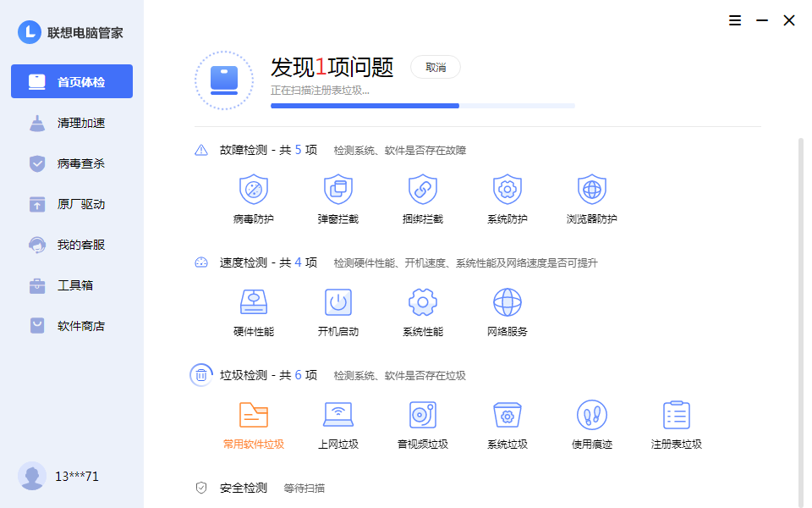Screen dimensions: 812x508
Task: Open the 系统垃圾 bin icon
Action: 507,415
